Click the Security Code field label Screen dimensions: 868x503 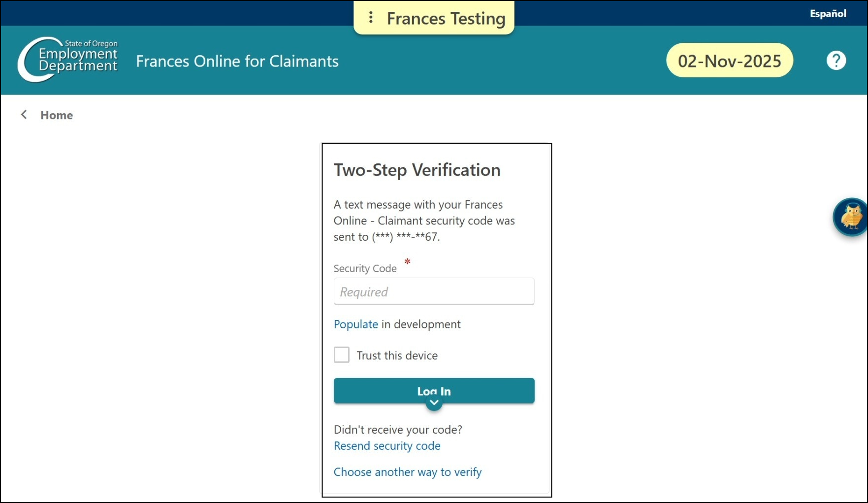365,268
